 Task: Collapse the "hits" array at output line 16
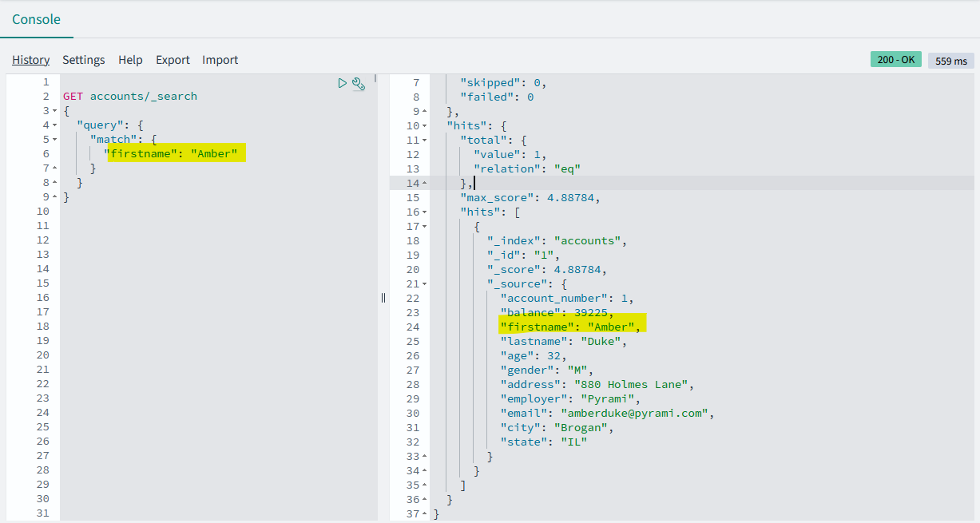pyautogui.click(x=424, y=212)
